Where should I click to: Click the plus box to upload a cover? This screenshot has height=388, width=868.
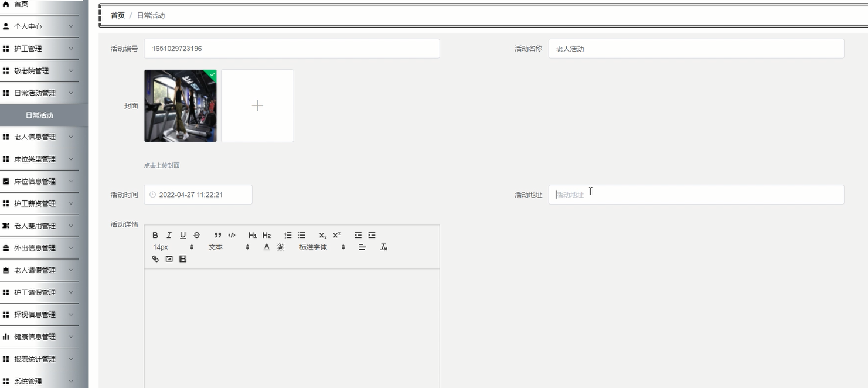click(x=257, y=105)
